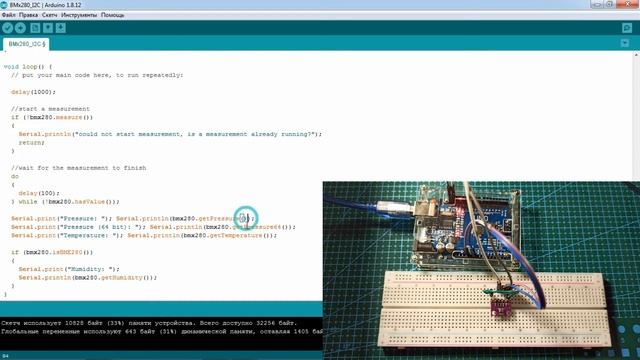The image size is (640, 360).
Task: Open the Инструменты menu
Action: click(79, 15)
